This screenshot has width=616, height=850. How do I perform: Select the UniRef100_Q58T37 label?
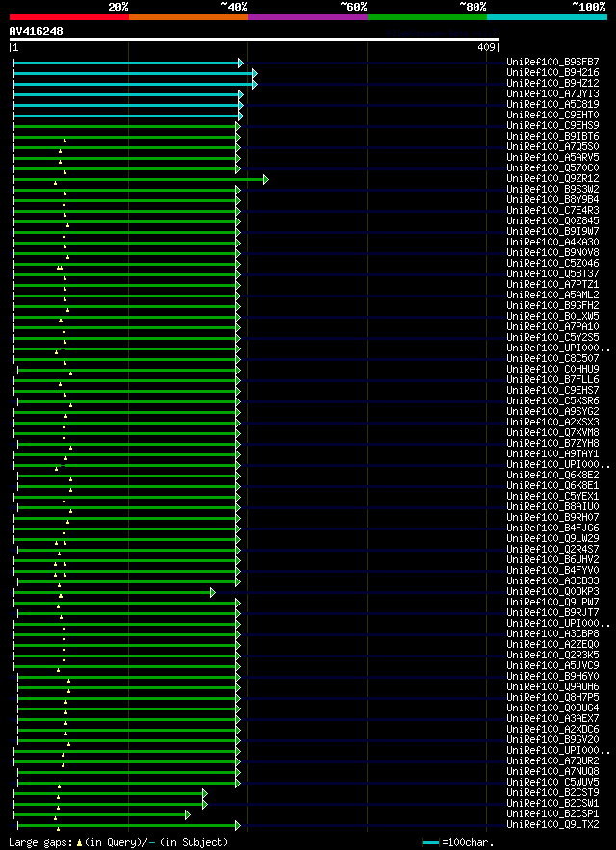click(x=552, y=273)
